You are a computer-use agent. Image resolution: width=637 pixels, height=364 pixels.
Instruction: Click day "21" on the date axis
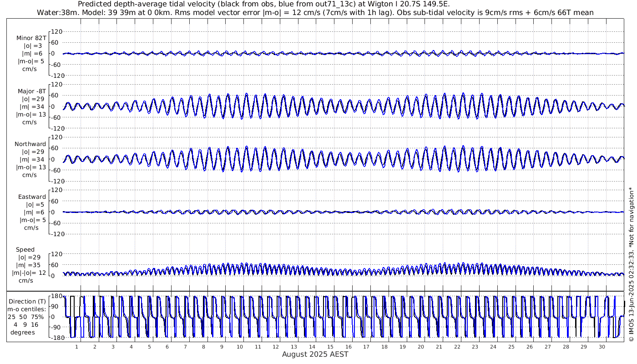click(x=439, y=347)
